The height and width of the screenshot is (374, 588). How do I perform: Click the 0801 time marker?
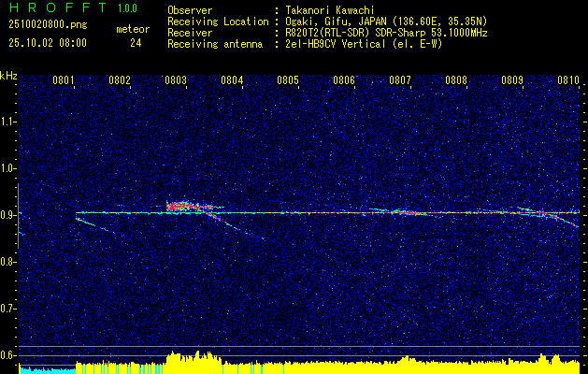[64, 80]
